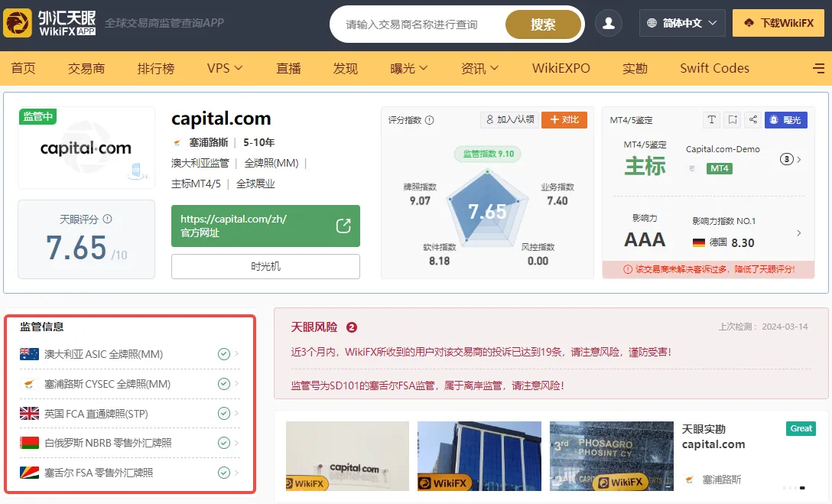Click the info icon beside 评分指数
Viewport: 832px width, 504px height.
[430, 120]
